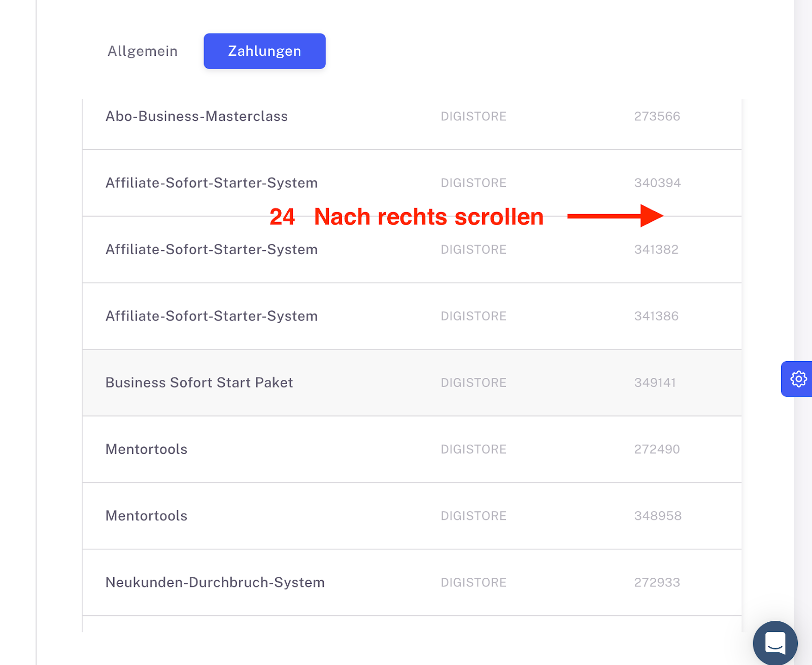Open the chat support widget

pos(775,643)
